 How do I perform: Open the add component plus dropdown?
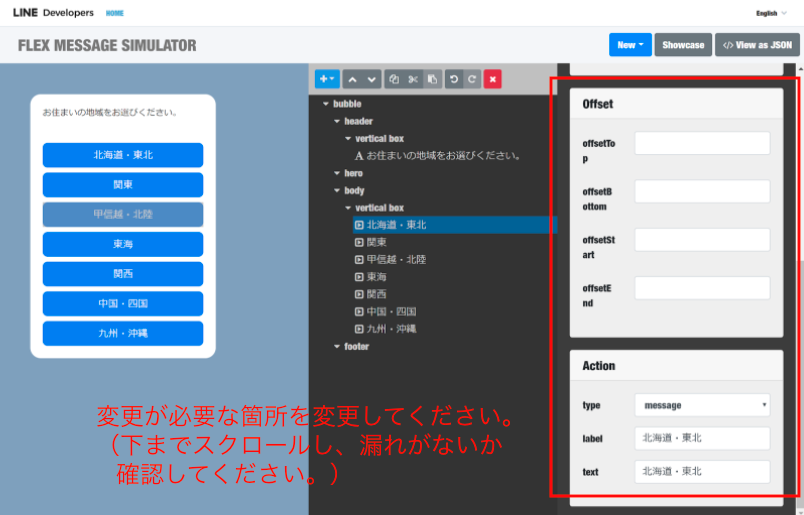327,79
